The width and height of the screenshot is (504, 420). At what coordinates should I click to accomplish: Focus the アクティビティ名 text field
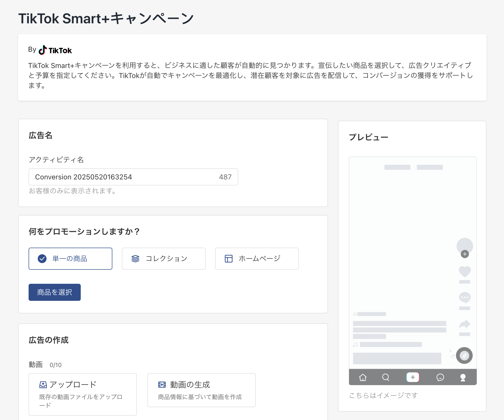click(x=133, y=177)
